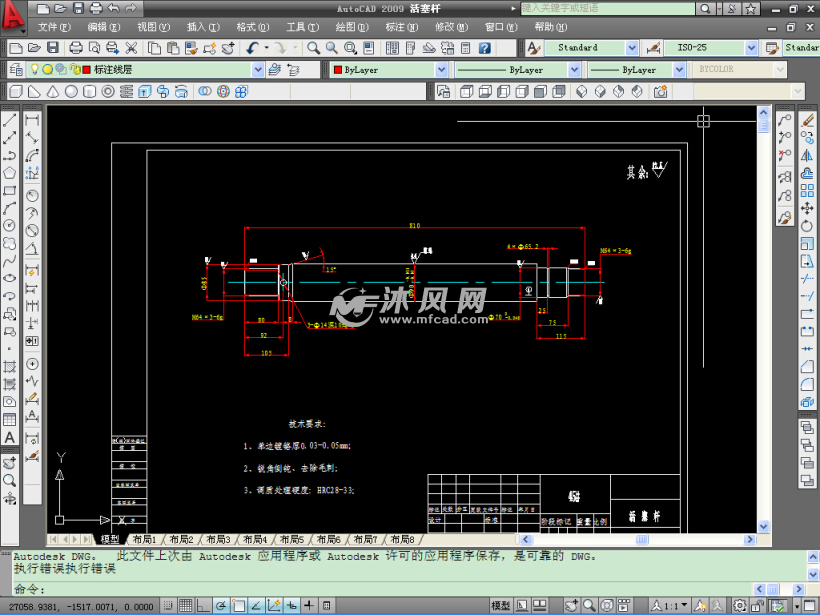Toggle the 模型 model space status button

[x=501, y=606]
